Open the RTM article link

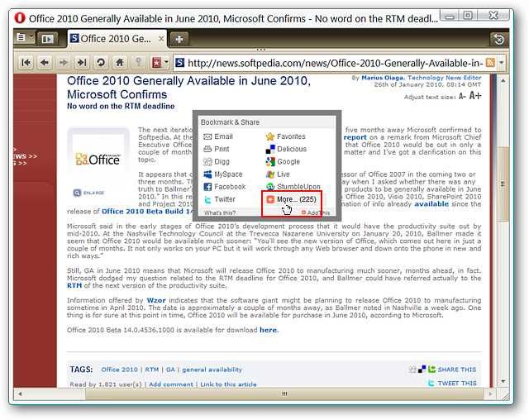tap(74, 285)
